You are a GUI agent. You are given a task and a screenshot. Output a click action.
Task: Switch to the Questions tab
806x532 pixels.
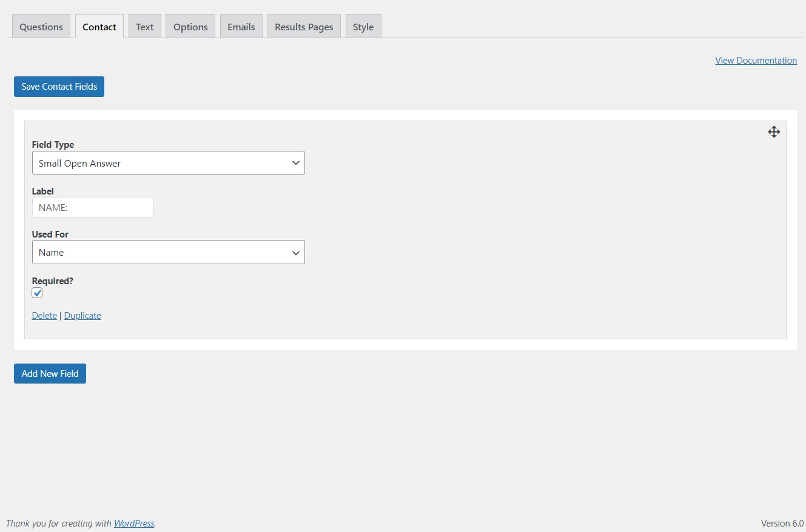pos(41,27)
